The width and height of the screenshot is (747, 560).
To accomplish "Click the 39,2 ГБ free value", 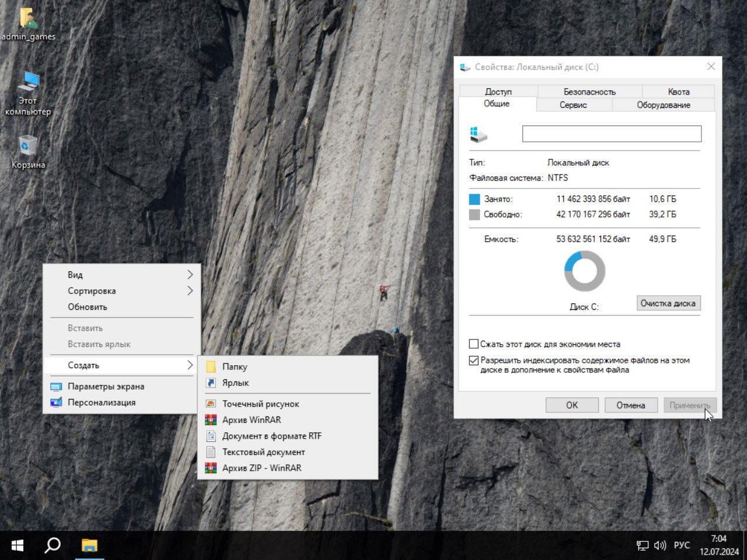I will 663,215.
